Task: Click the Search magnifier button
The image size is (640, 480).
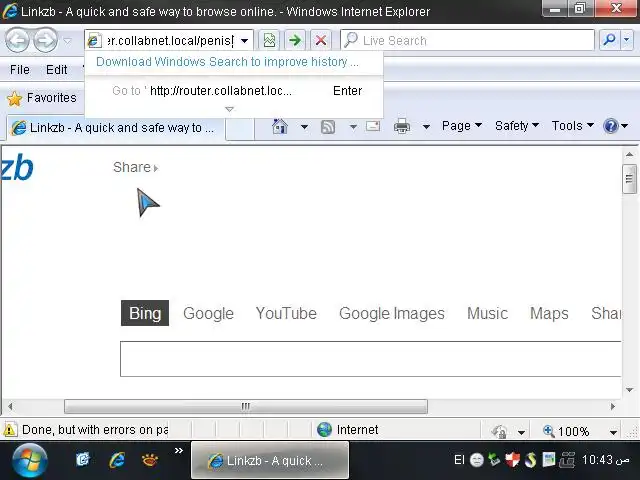Action: (610, 40)
